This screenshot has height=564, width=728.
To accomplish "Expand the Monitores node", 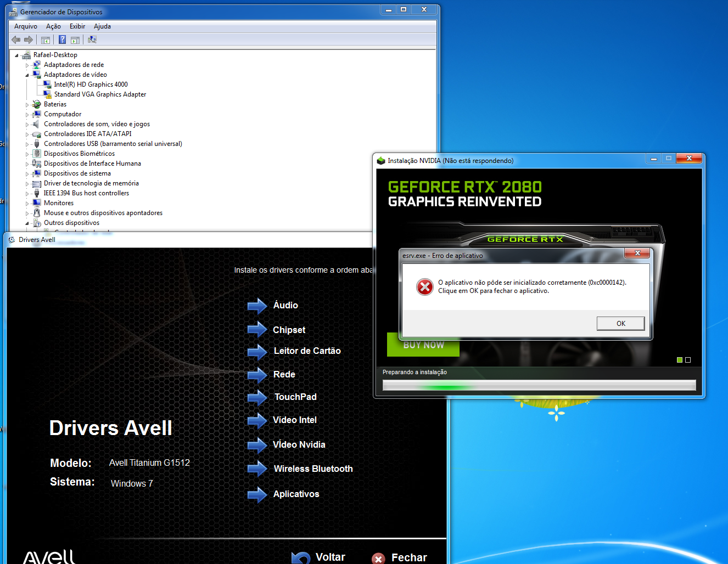I will [x=27, y=204].
